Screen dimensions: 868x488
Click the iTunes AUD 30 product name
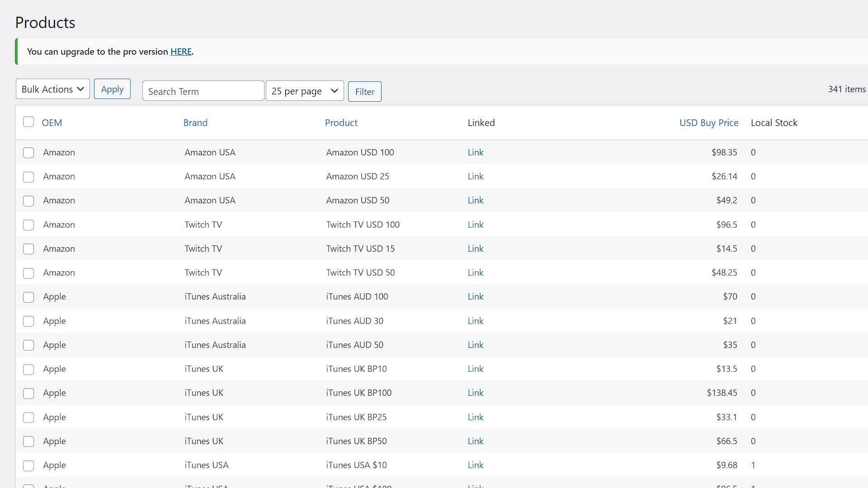(354, 321)
